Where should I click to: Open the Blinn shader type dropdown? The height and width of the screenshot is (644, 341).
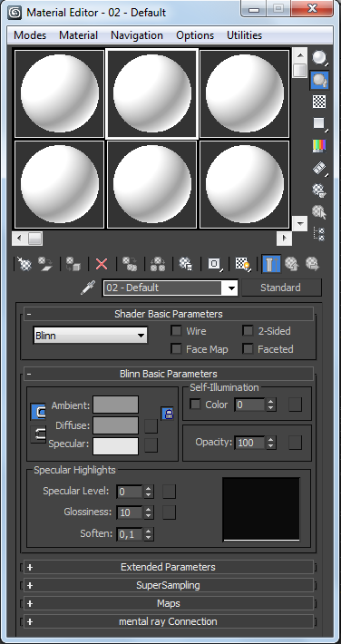pos(90,336)
